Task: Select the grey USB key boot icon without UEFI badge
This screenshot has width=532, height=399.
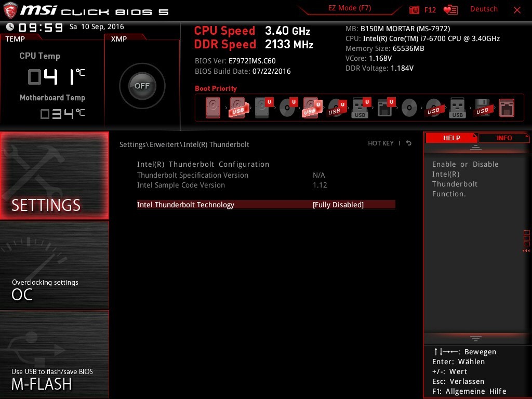Action: point(457,108)
